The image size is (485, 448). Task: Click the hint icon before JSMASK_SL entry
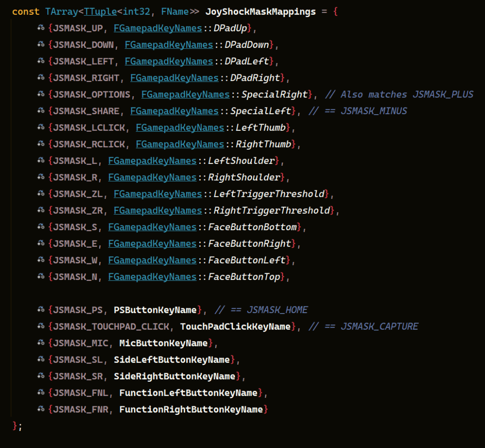(41, 360)
